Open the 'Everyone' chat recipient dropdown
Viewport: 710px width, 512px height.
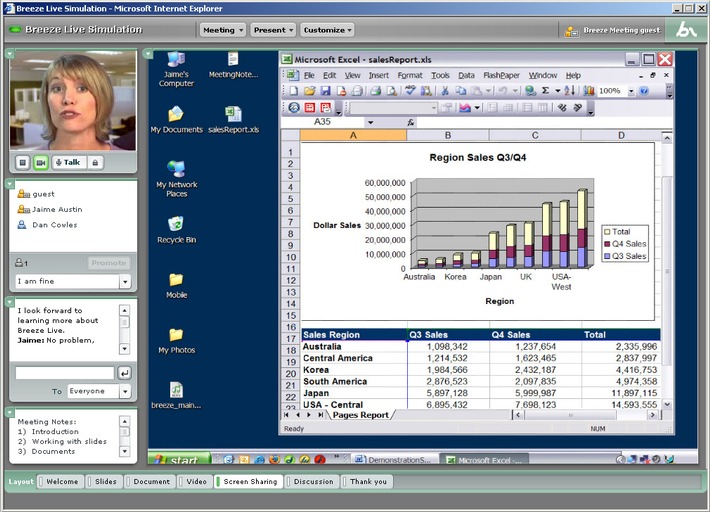[125, 391]
